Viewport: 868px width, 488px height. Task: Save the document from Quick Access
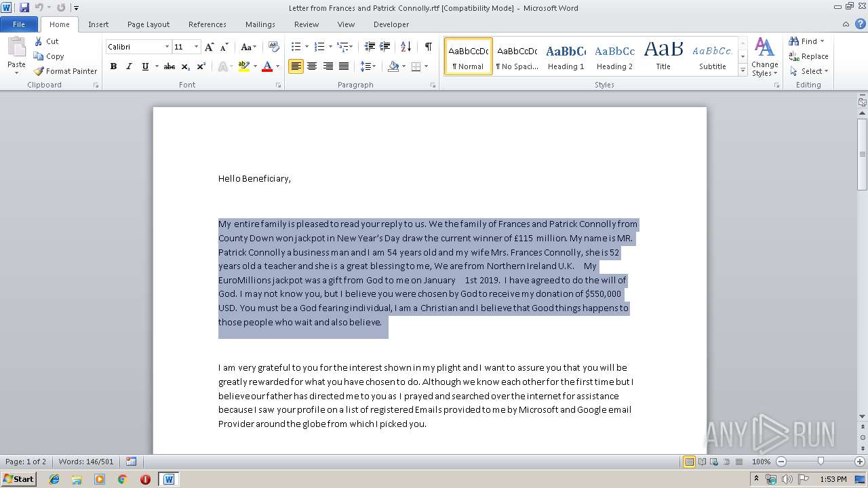point(24,7)
